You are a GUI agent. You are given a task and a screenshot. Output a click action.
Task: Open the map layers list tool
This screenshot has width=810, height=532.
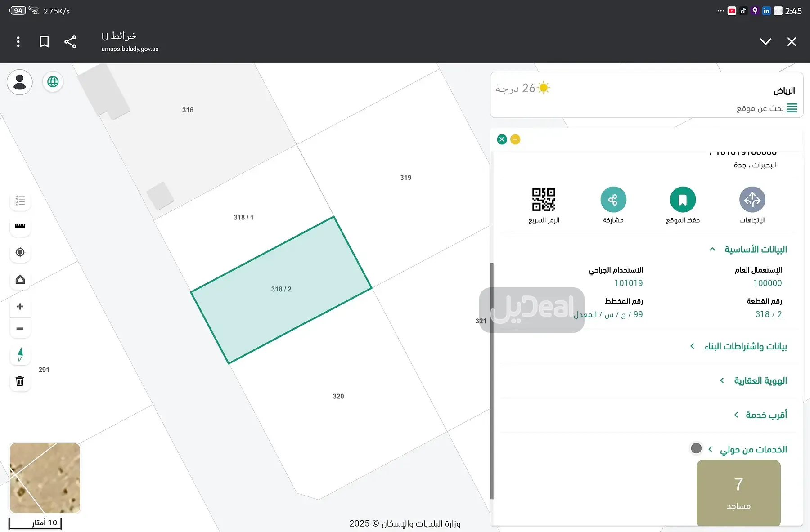click(x=20, y=201)
